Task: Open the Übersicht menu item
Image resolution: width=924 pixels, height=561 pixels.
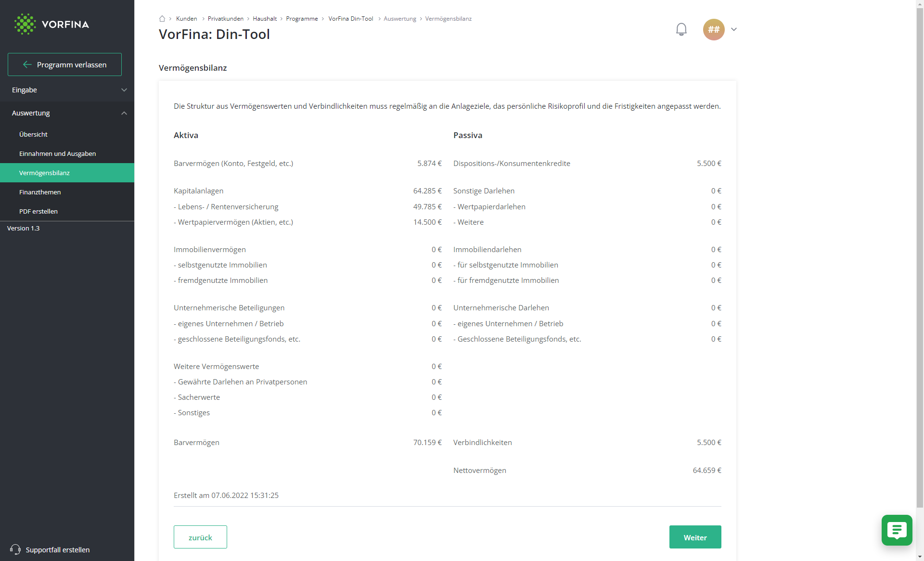Action: [x=67, y=134]
